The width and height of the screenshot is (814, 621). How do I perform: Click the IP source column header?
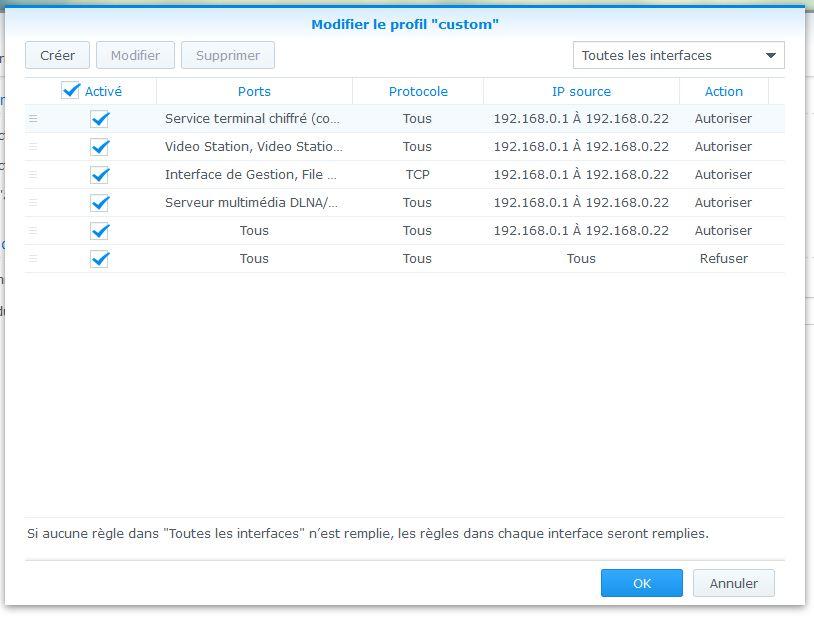(x=581, y=91)
